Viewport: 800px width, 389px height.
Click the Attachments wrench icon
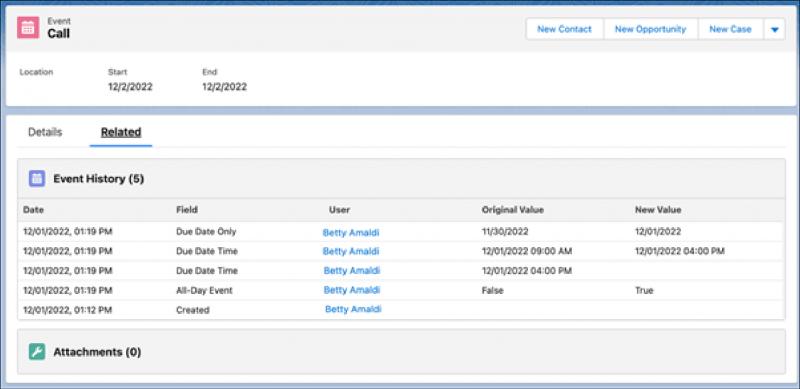pyautogui.click(x=37, y=352)
